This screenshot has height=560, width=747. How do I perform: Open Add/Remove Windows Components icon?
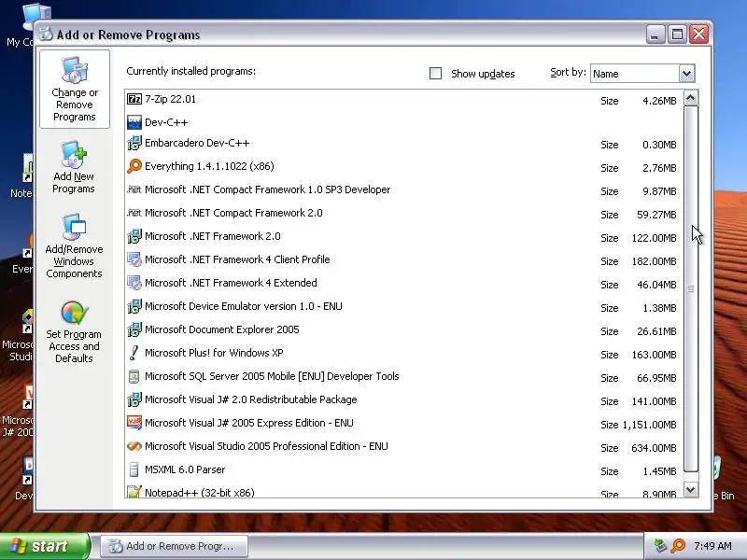point(74,227)
